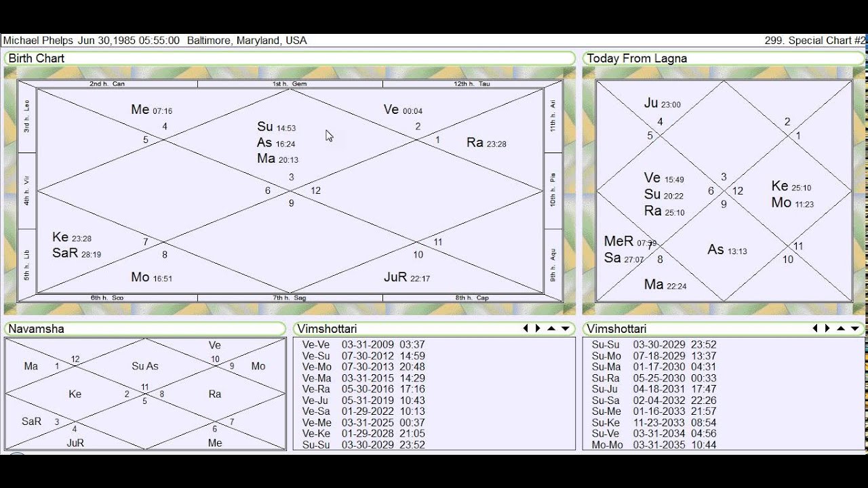Viewport: 868px width, 488px height.
Task: Click '2nd h. Can' house label
Action: [x=107, y=84]
